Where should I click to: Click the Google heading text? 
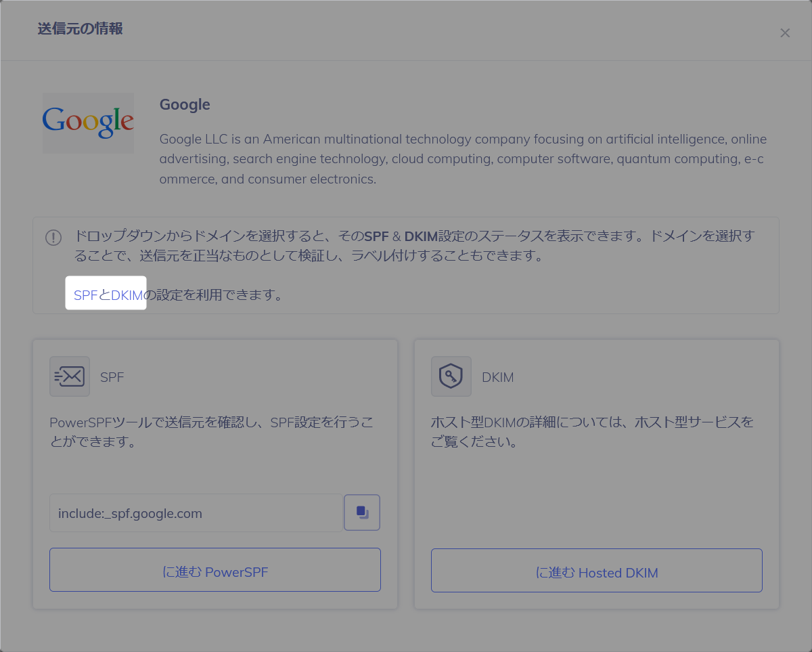tap(185, 105)
